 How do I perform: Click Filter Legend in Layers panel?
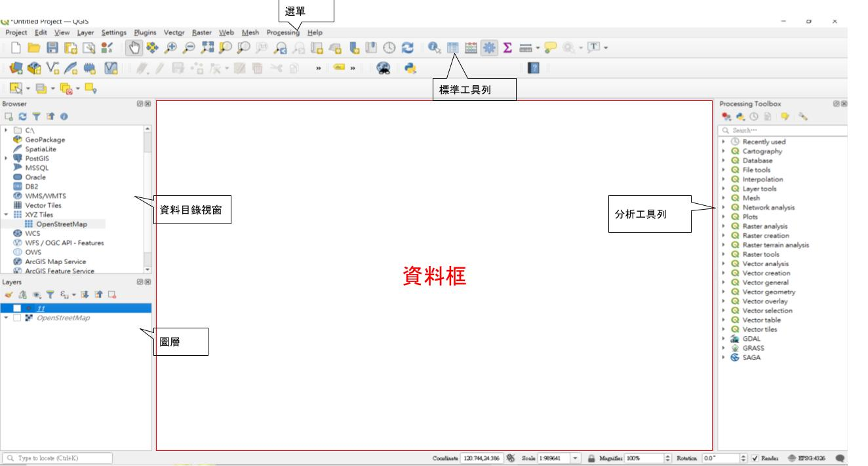[x=50, y=294]
